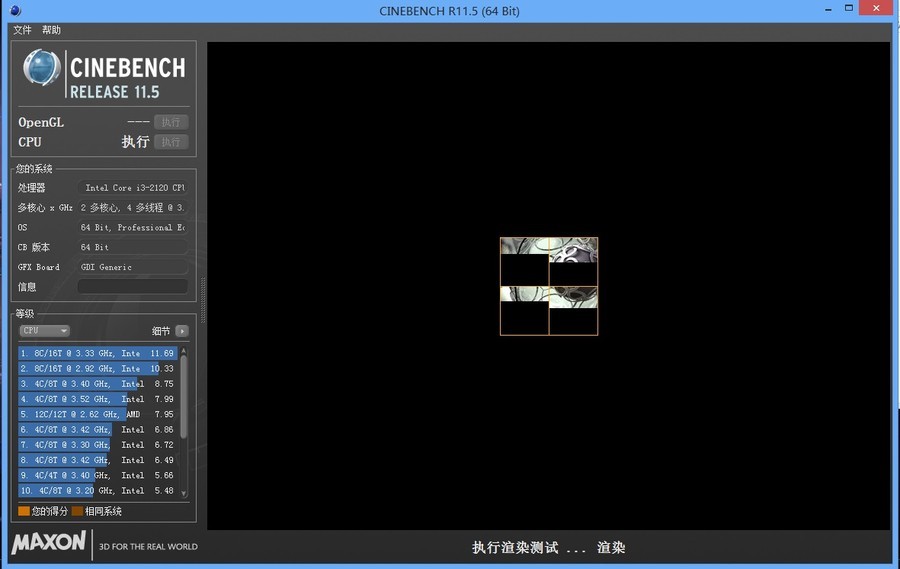
Task: Click the brown 相同系统 legend swatch
Action: click(x=77, y=511)
